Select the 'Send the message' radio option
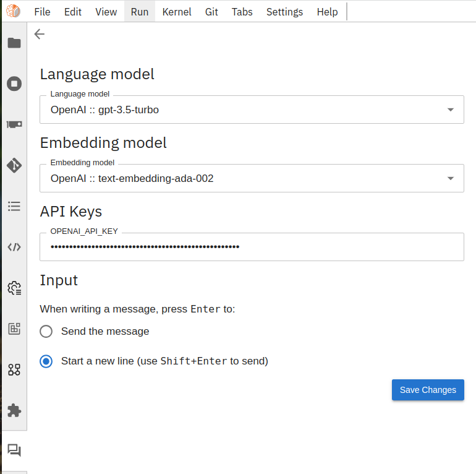The width and height of the screenshot is (476, 474). coord(46,331)
